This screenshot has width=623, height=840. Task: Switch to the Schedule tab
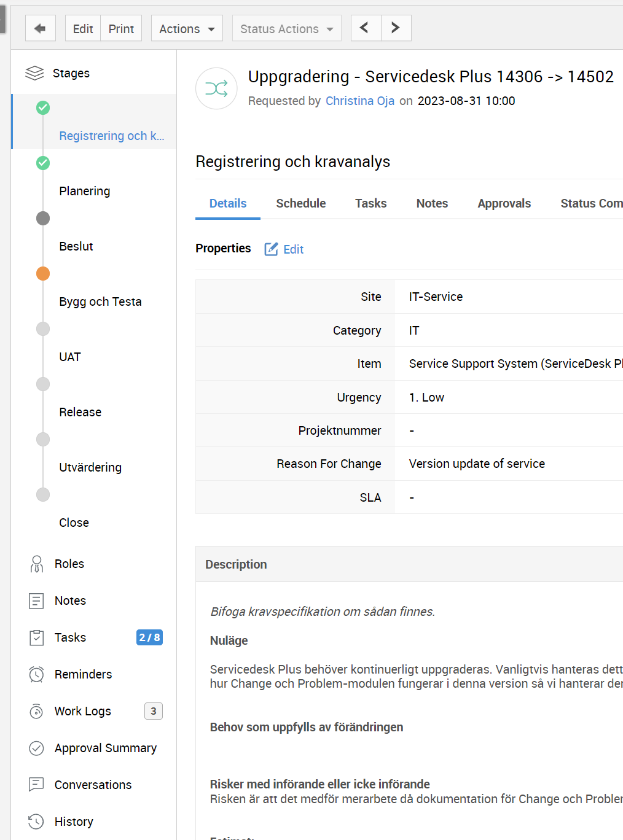(x=301, y=203)
